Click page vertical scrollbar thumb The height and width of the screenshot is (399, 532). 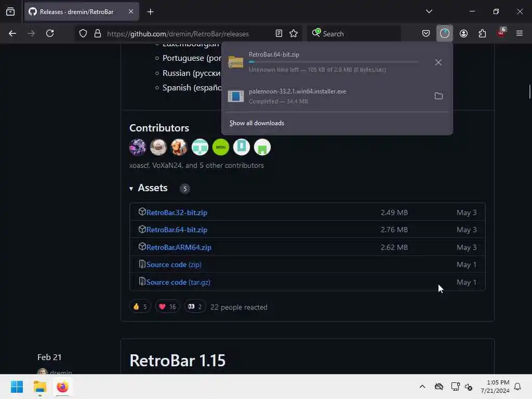[x=529, y=91]
